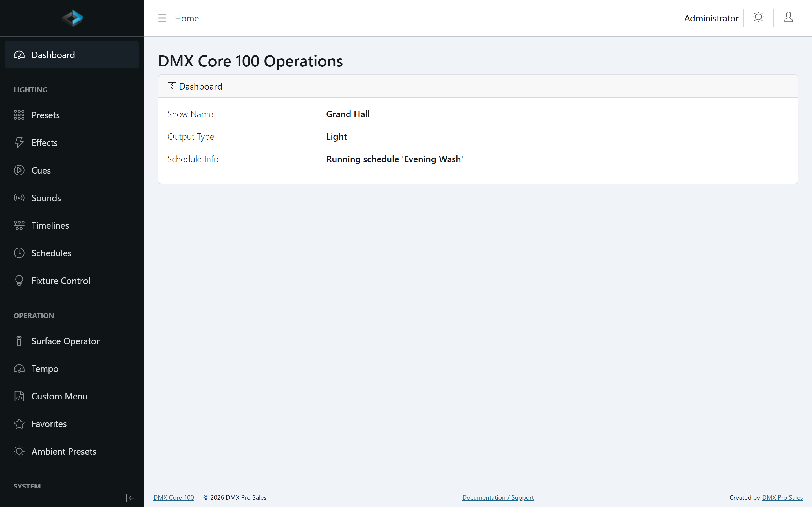The width and height of the screenshot is (812, 507).
Task: Click the Sounds broadcast icon
Action: [19, 198]
